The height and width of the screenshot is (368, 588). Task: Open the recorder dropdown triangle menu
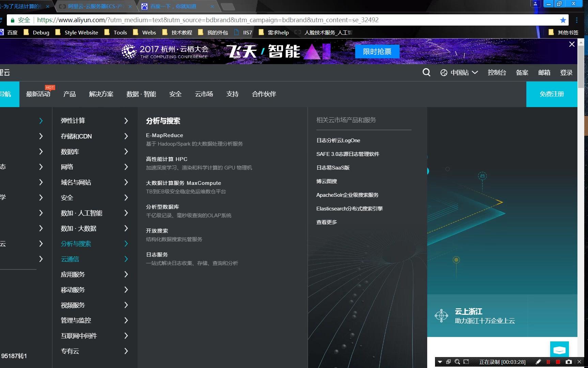tap(440, 362)
